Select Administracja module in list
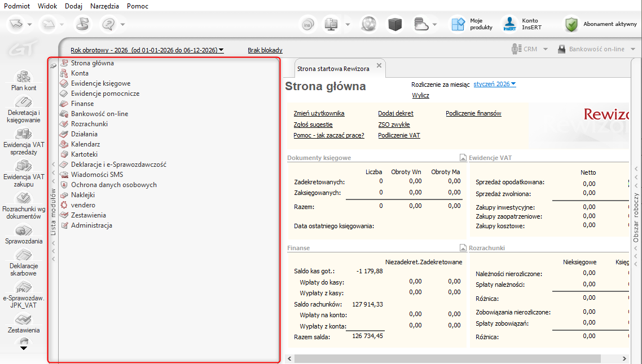642x364 pixels. 91,225
